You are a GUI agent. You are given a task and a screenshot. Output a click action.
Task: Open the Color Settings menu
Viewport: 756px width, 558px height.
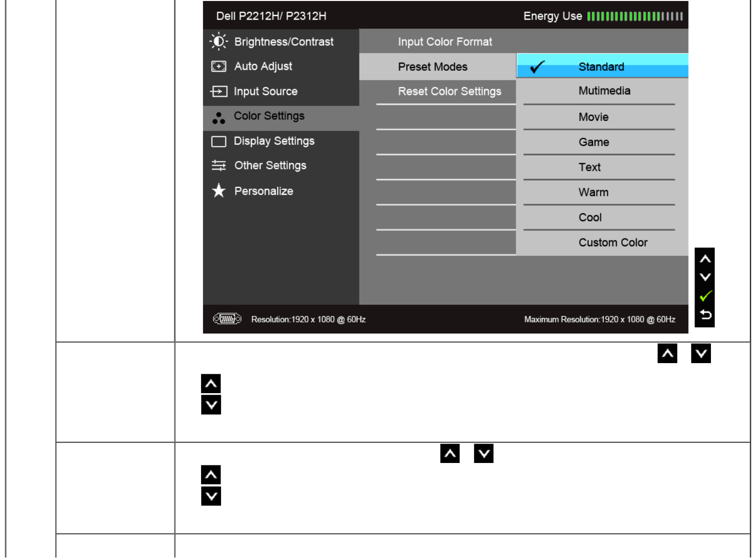click(281, 118)
